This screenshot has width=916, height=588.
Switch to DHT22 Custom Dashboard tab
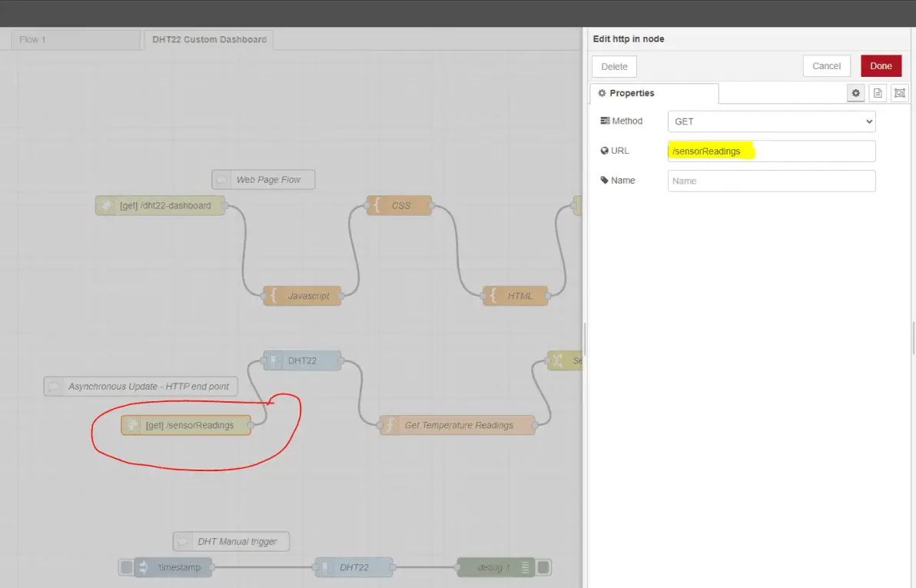point(209,39)
